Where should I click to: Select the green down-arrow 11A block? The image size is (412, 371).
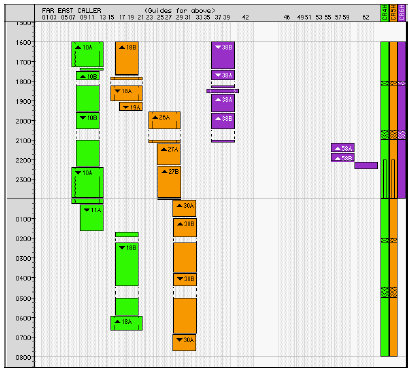(92, 218)
